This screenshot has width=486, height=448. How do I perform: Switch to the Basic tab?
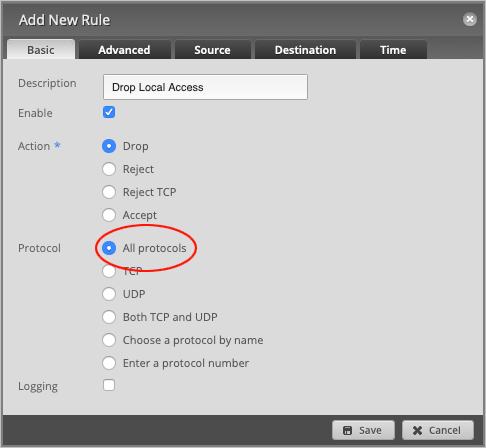(41, 50)
